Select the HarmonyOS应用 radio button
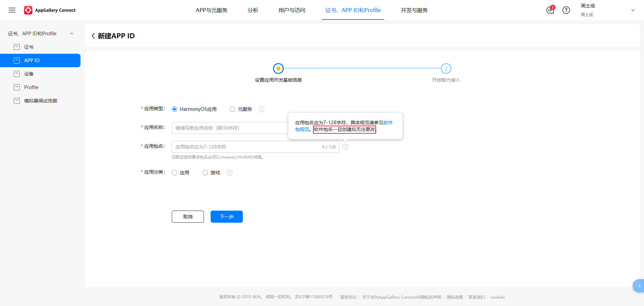Image resolution: width=644 pixels, height=306 pixels. coord(174,109)
